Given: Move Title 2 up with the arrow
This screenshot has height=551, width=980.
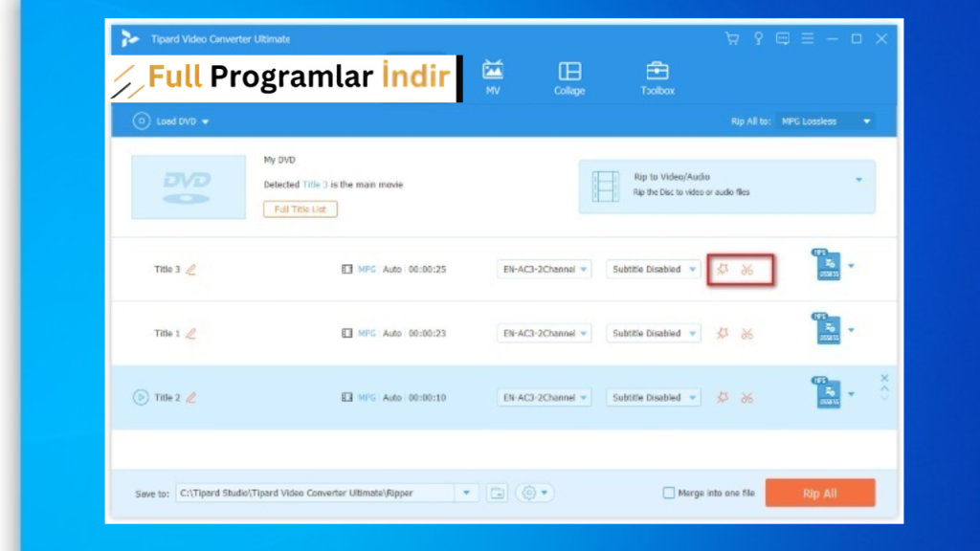Looking at the screenshot, I should point(884,388).
